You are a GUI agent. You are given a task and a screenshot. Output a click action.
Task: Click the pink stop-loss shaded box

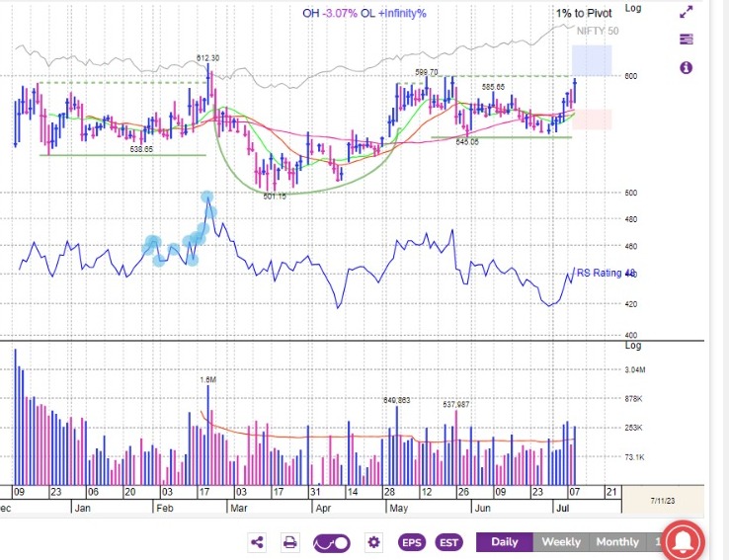[x=592, y=120]
